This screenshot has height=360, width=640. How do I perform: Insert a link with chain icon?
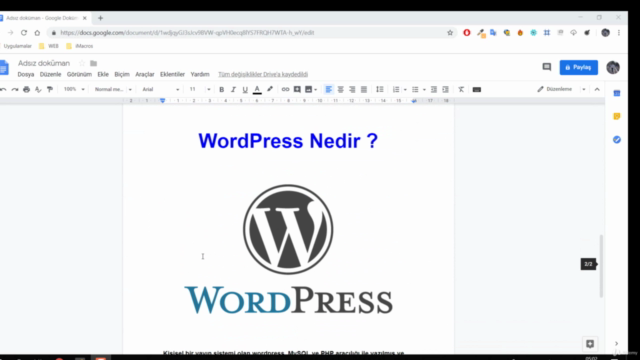(x=285, y=89)
